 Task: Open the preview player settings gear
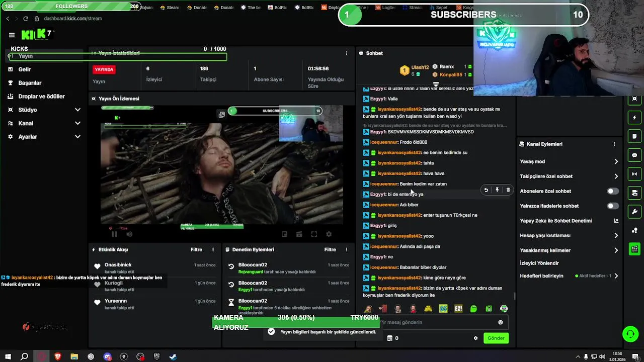pyautogui.click(x=329, y=234)
